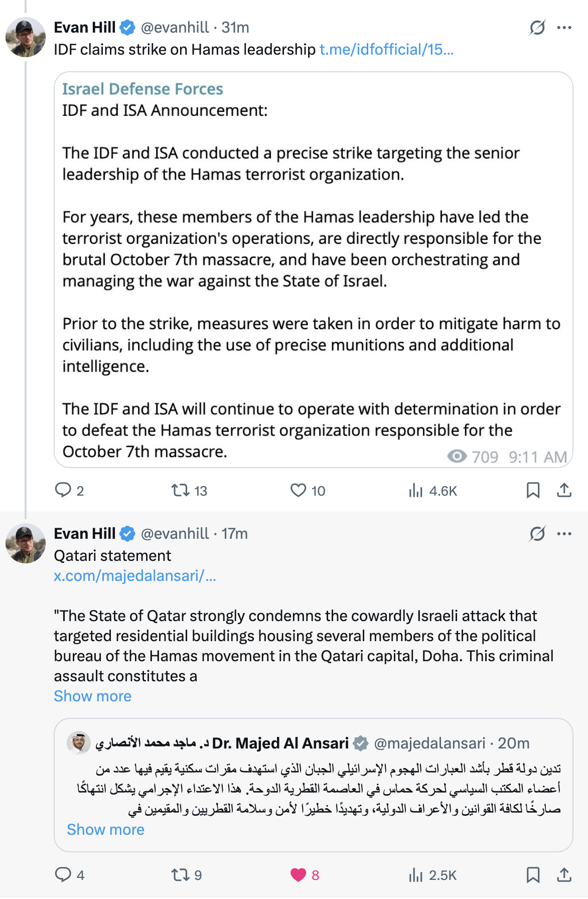Share the first tweet
Viewport: 588px width, 899px height.
(x=564, y=490)
